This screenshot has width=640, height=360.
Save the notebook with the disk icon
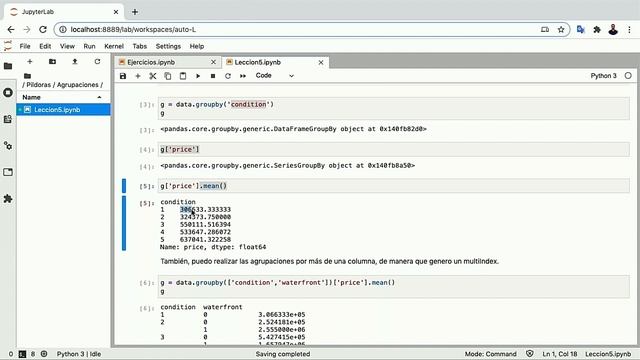(x=123, y=76)
